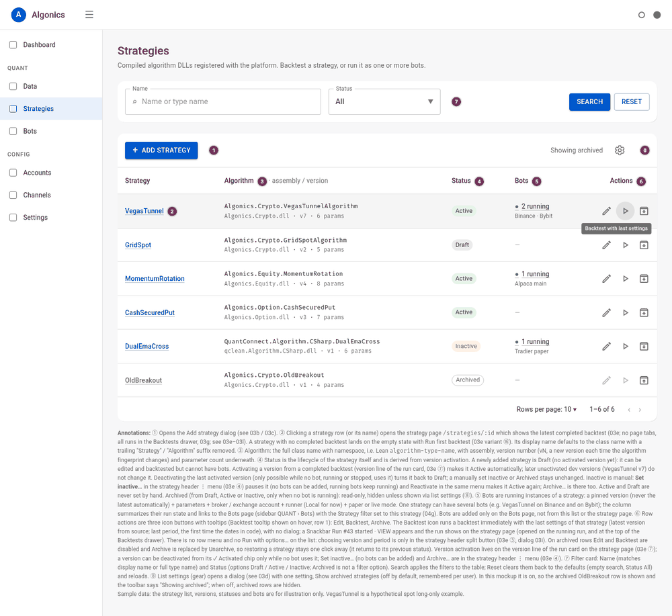Open the Accounts section
Viewport: 672px width, 616px height.
[51, 173]
